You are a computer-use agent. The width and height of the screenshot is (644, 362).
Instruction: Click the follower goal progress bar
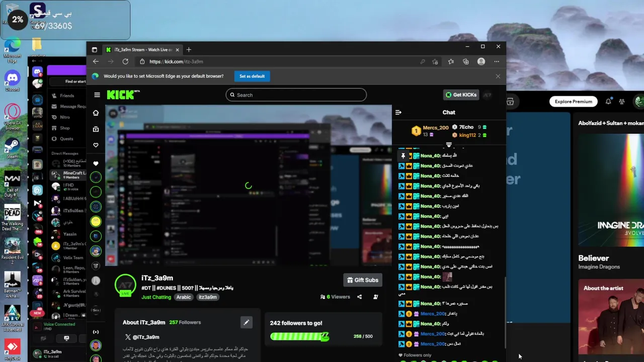pos(299,336)
